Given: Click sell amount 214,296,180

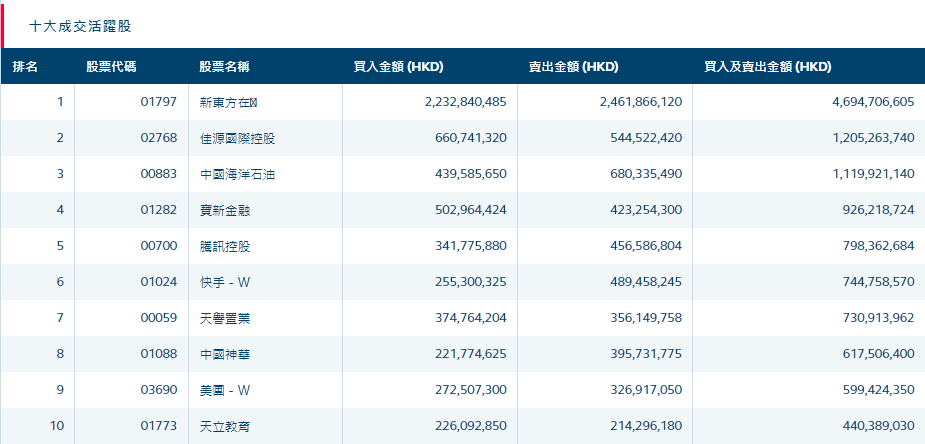Looking at the screenshot, I should [647, 426].
